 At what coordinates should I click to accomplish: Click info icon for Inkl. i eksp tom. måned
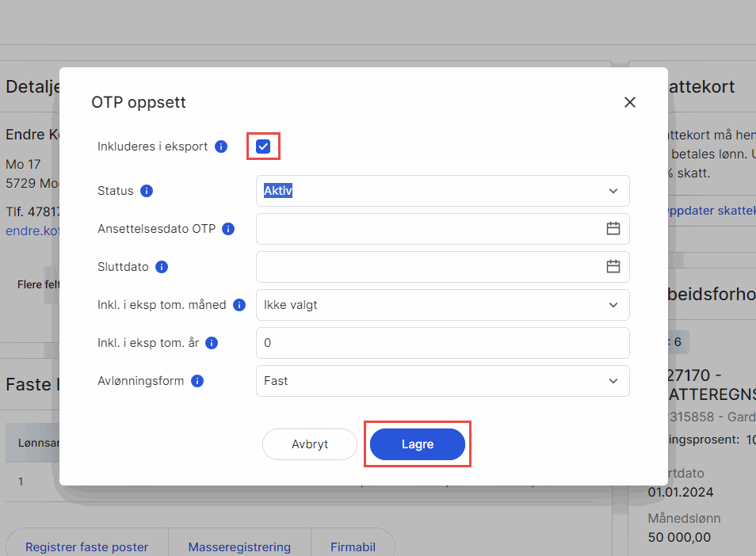239,305
